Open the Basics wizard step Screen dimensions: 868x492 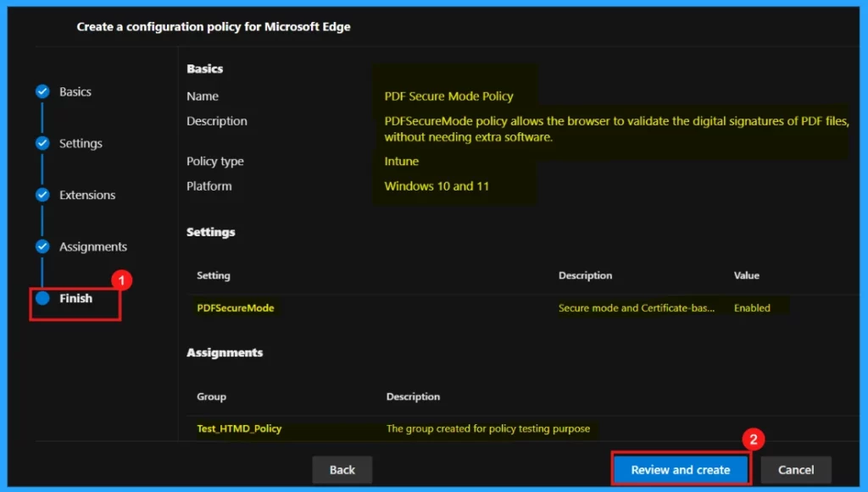(x=75, y=91)
